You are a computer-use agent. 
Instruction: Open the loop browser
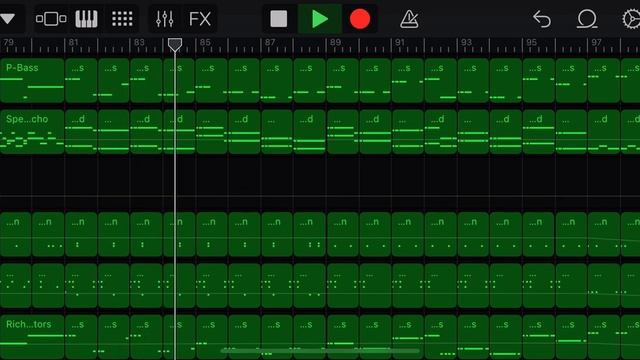(587, 19)
